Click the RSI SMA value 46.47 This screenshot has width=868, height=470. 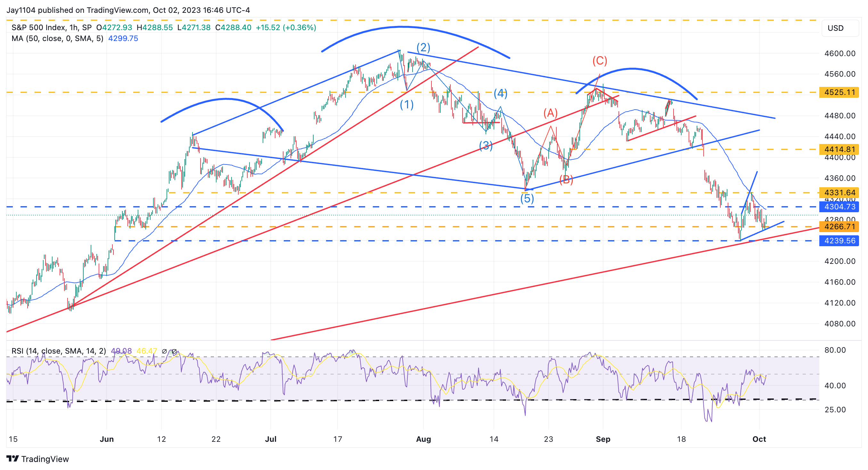tap(147, 351)
